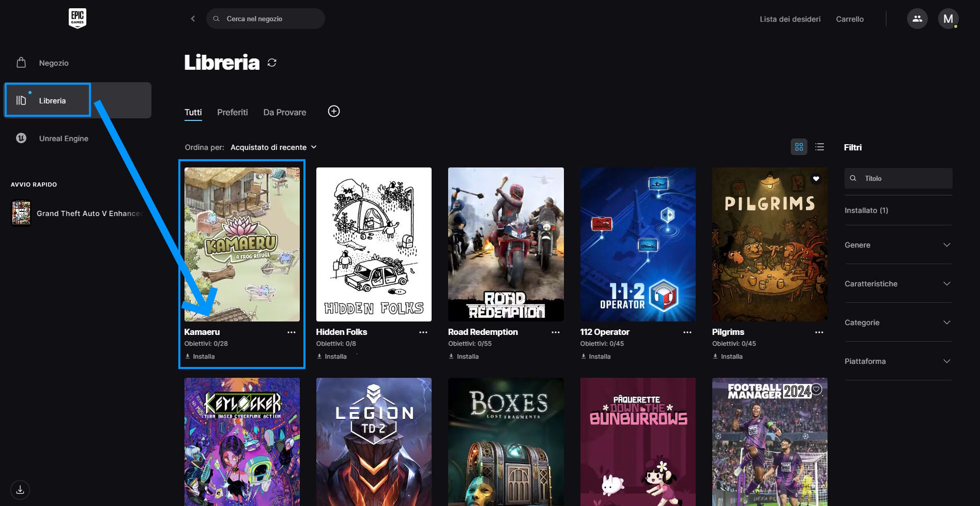Install Road Redemption
The image size is (980, 506).
pos(464,357)
